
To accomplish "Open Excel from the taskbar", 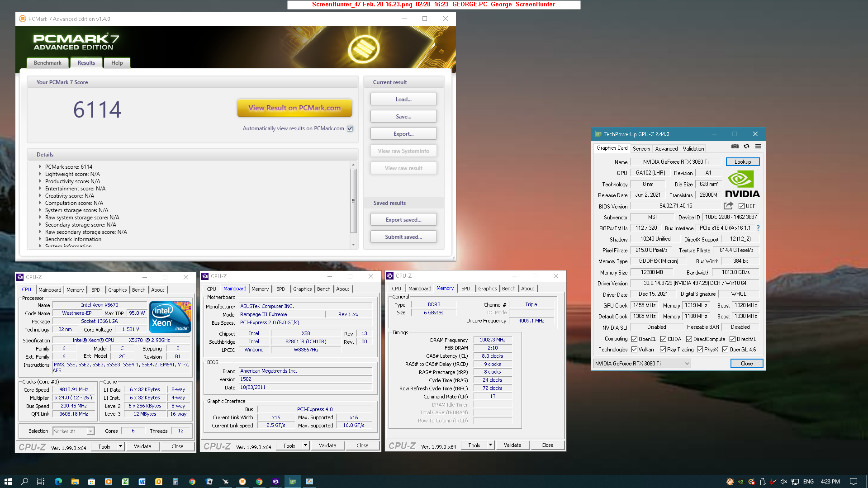I will click(x=125, y=482).
